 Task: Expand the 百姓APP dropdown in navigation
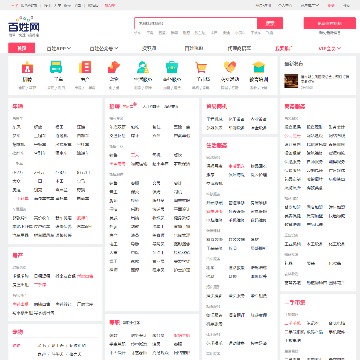(x=59, y=49)
